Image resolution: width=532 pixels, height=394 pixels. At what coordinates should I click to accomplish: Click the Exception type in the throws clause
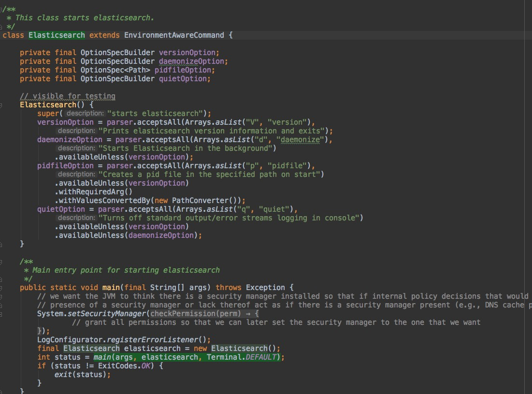point(265,288)
